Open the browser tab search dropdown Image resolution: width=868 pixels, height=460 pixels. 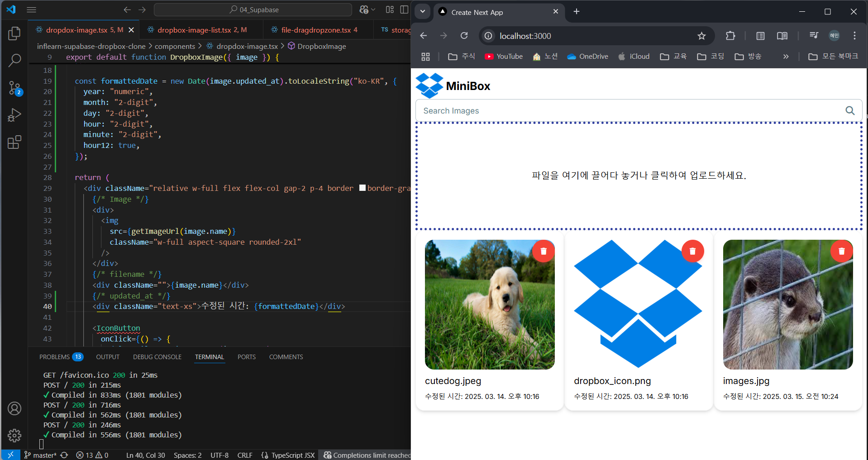pyautogui.click(x=422, y=12)
